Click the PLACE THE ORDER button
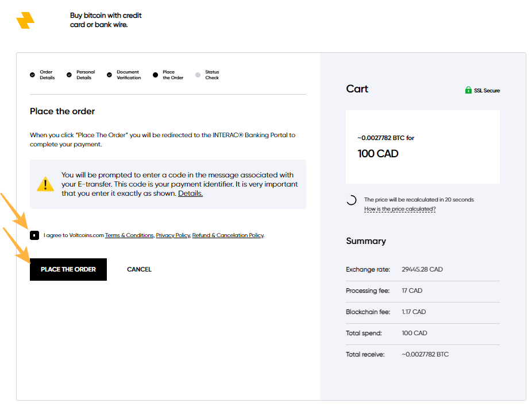The height and width of the screenshot is (407, 532). pos(68,269)
